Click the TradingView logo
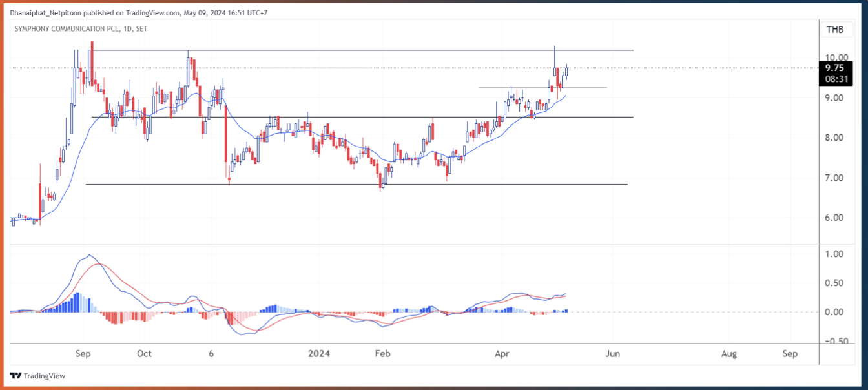Screen dimensions: 868x390 37,376
